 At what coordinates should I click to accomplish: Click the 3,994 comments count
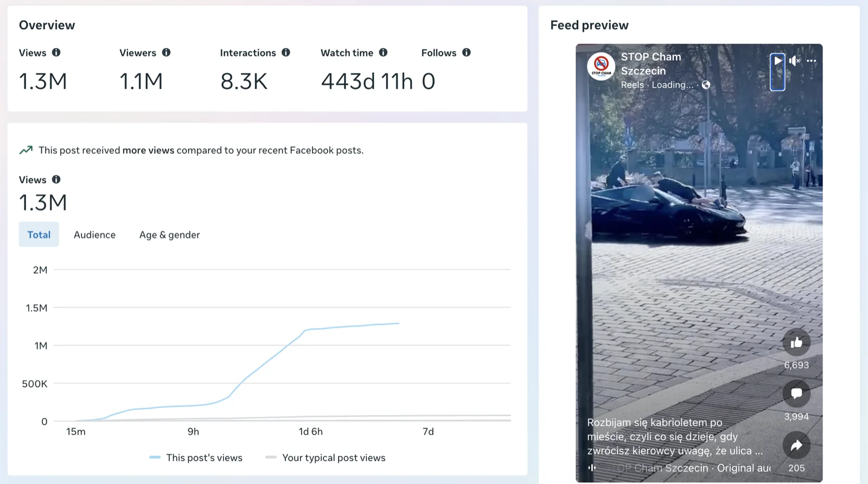coord(796,417)
